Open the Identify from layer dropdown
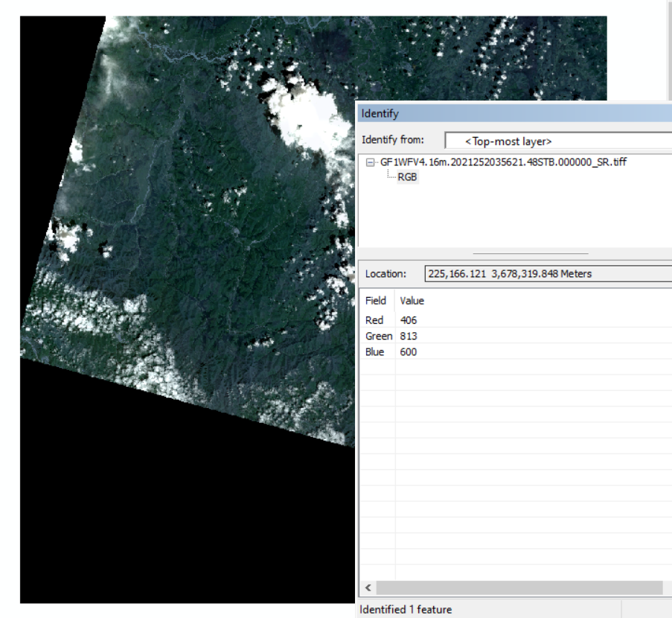 coord(558,141)
